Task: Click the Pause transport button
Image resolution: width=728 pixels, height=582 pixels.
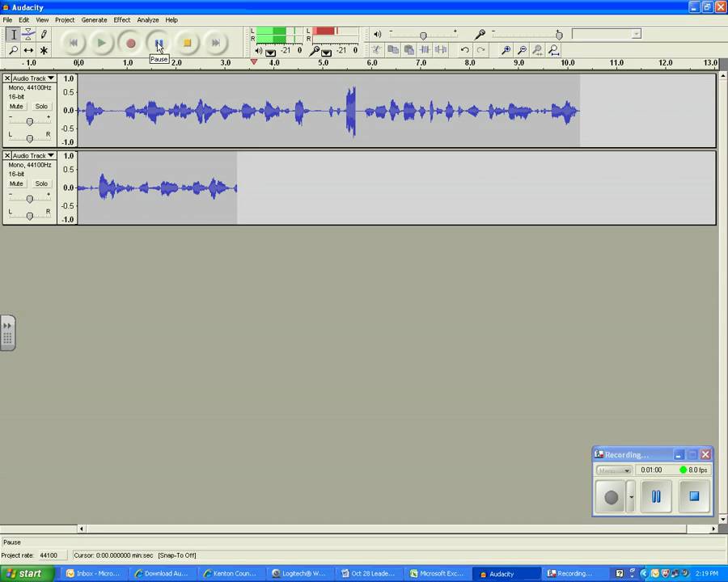Action: tap(159, 43)
